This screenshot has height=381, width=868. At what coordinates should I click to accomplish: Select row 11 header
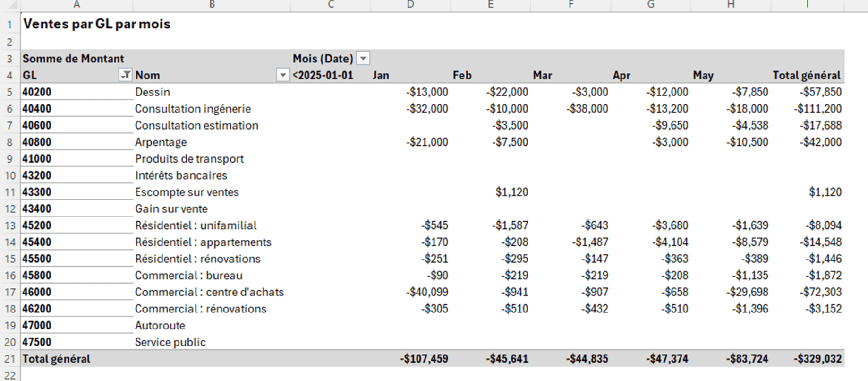(10, 192)
